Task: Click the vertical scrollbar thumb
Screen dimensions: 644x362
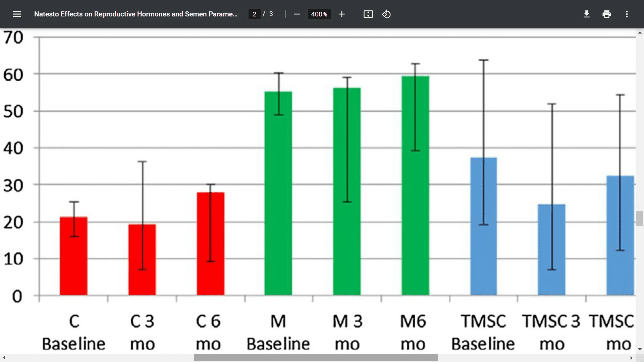Action: (x=640, y=219)
